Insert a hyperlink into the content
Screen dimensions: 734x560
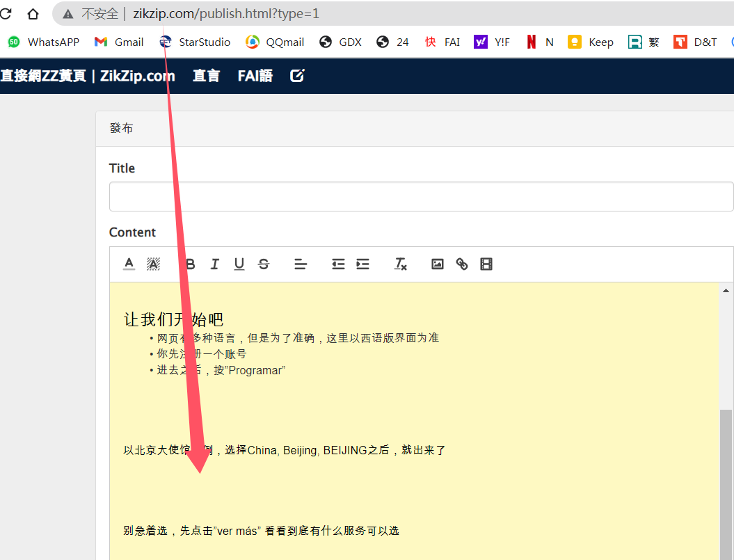[x=462, y=264]
